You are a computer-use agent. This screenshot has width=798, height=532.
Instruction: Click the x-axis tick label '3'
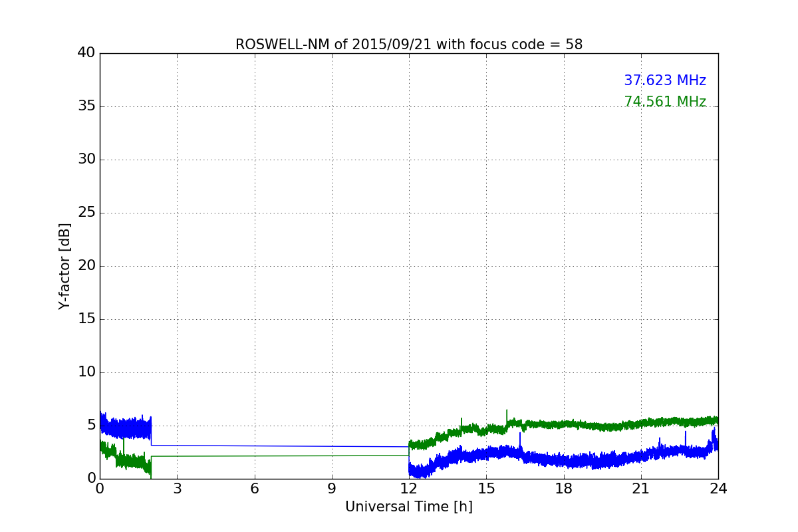click(177, 489)
